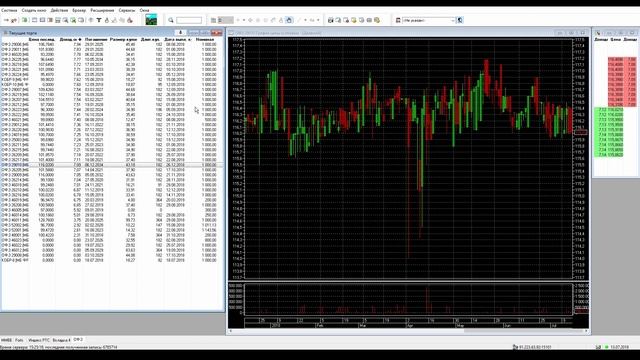Viewport: 640px width, 360px height.
Task: Sort by the Цена послед. column header
Action: click(42, 40)
